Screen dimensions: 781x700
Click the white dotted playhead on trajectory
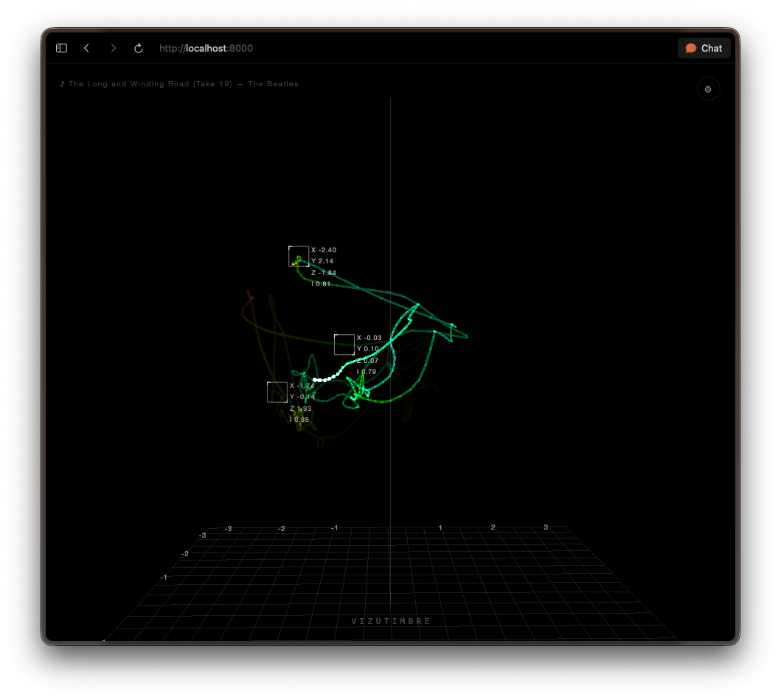(326, 377)
